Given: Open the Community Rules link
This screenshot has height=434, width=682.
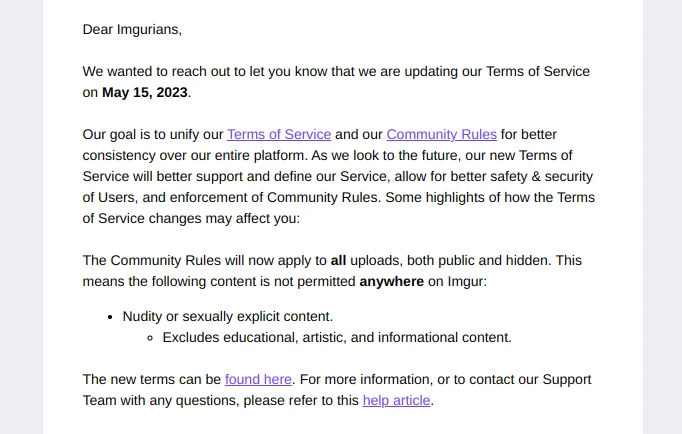Looking at the screenshot, I should point(441,134).
